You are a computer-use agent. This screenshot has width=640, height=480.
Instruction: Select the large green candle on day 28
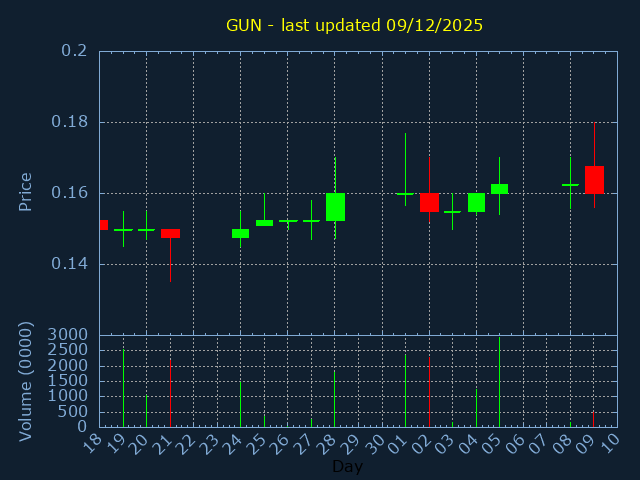click(x=335, y=207)
